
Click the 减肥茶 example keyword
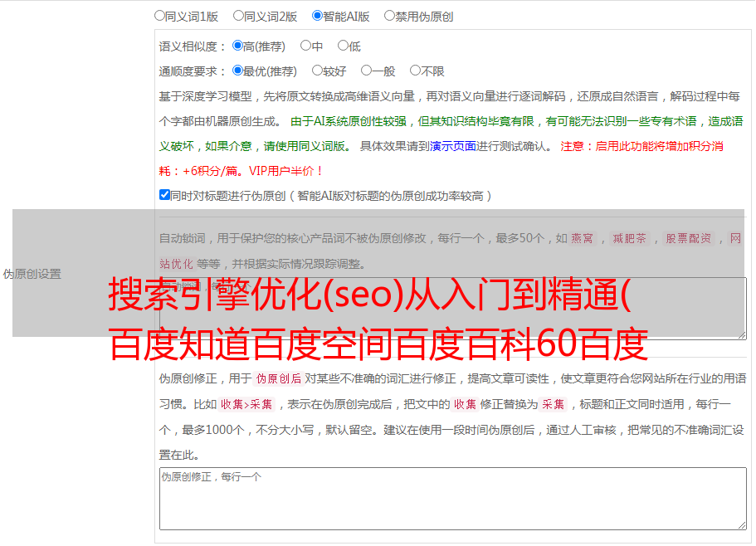coord(629,238)
